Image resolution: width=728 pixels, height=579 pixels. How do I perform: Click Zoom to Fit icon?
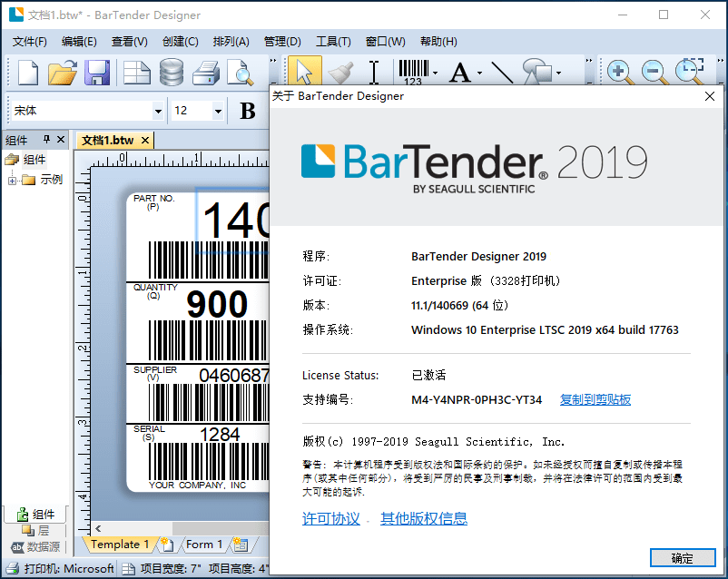click(690, 72)
